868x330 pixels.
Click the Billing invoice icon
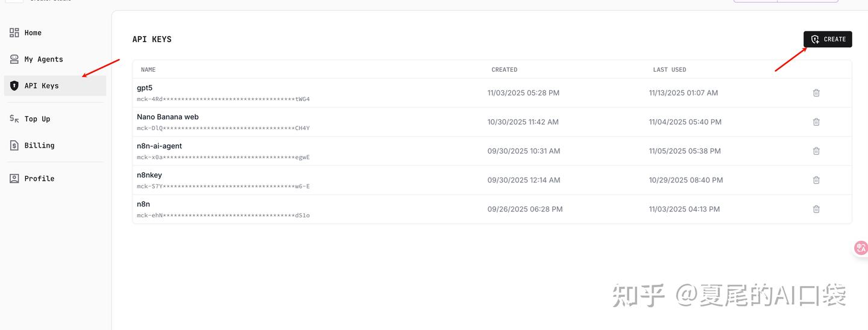point(14,145)
